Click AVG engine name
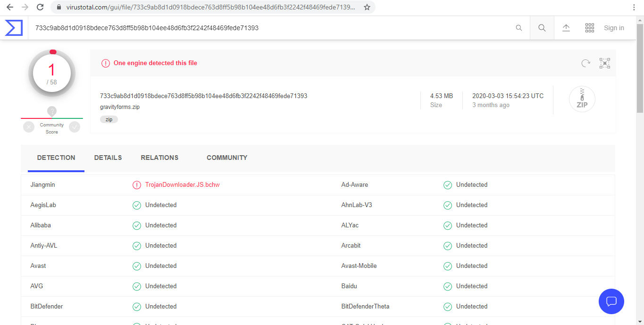The width and height of the screenshot is (644, 325). (37, 286)
